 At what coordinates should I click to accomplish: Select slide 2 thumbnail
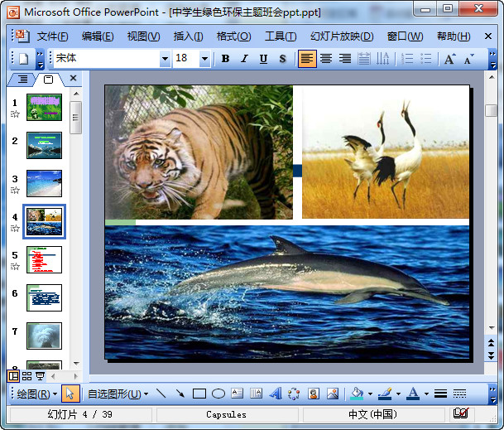pos(44,146)
